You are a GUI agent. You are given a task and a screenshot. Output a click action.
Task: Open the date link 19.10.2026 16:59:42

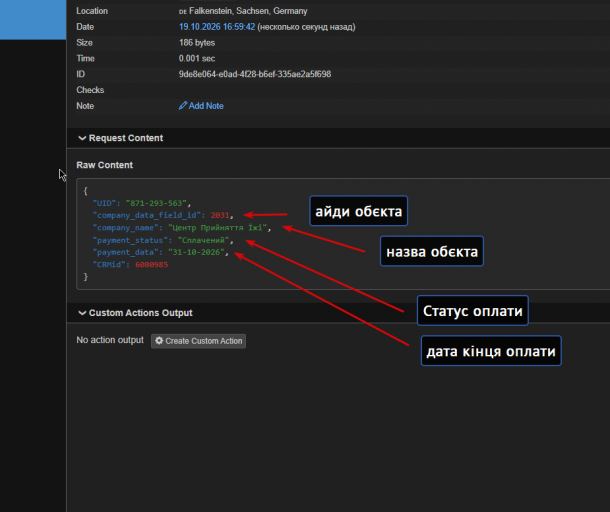[217, 27]
